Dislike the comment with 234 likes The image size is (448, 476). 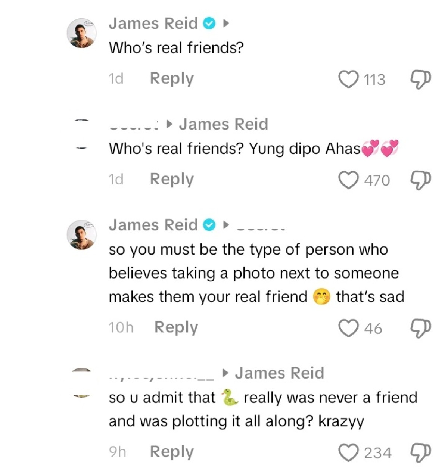click(x=420, y=453)
